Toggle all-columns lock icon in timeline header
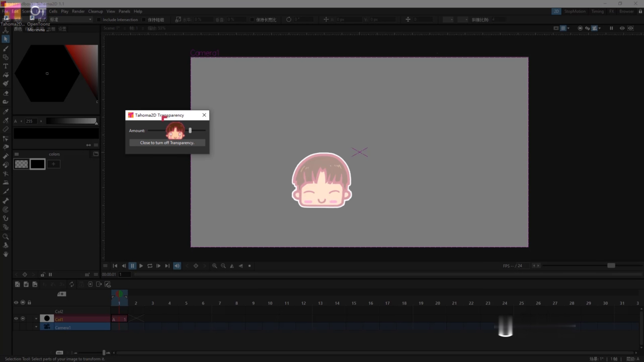The image size is (644, 362). [29, 302]
